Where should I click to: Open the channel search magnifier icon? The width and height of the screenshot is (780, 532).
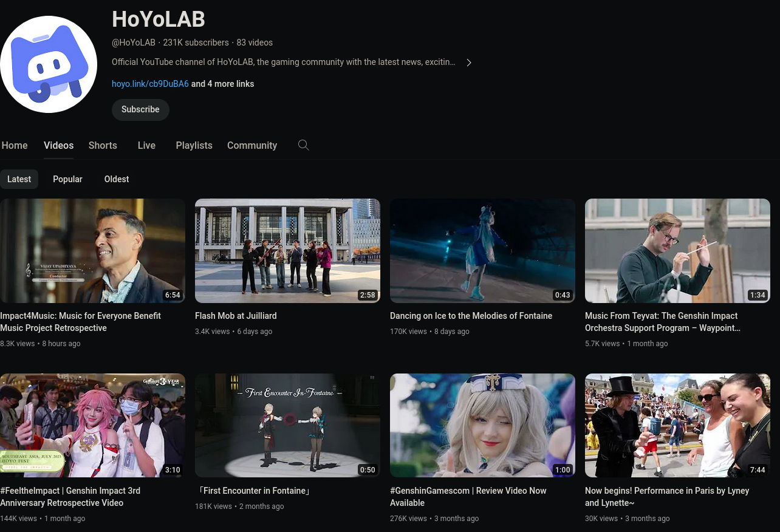pos(304,145)
